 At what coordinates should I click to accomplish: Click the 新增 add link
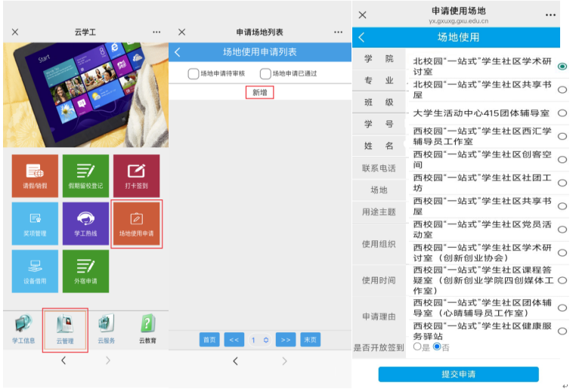point(259,92)
